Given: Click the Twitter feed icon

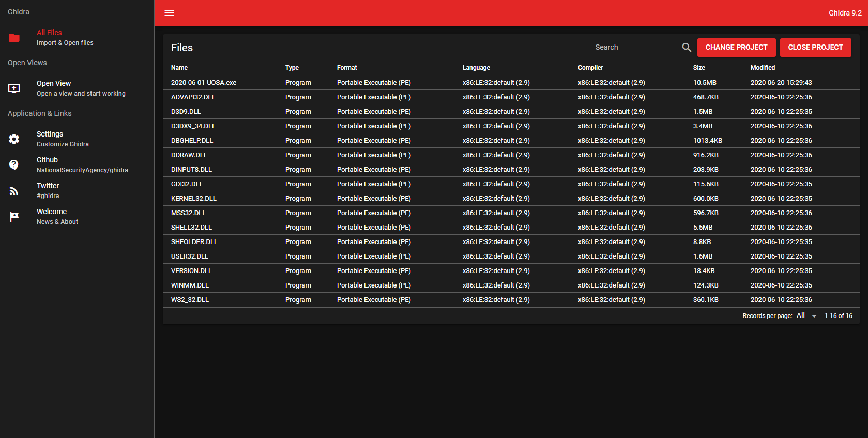Looking at the screenshot, I should [14, 191].
